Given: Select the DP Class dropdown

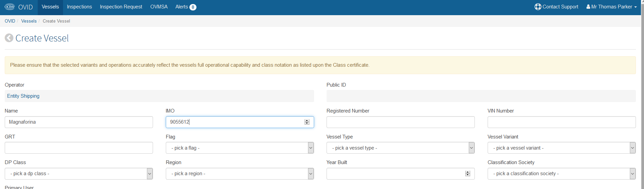Looking at the screenshot, I should pos(79,174).
